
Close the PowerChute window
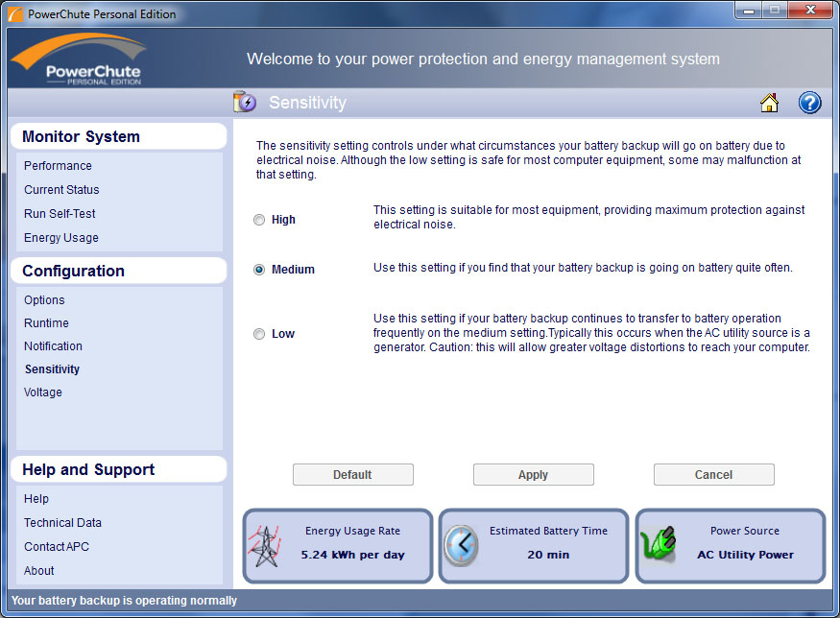810,10
